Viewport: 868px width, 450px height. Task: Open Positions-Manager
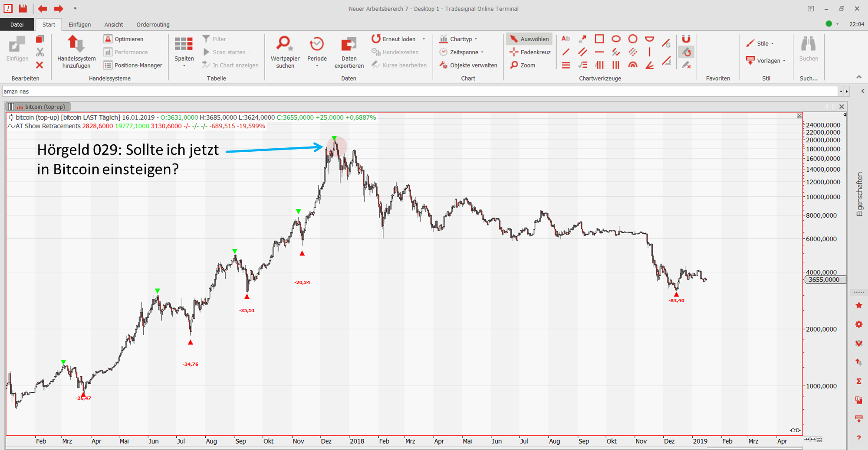pyautogui.click(x=133, y=65)
